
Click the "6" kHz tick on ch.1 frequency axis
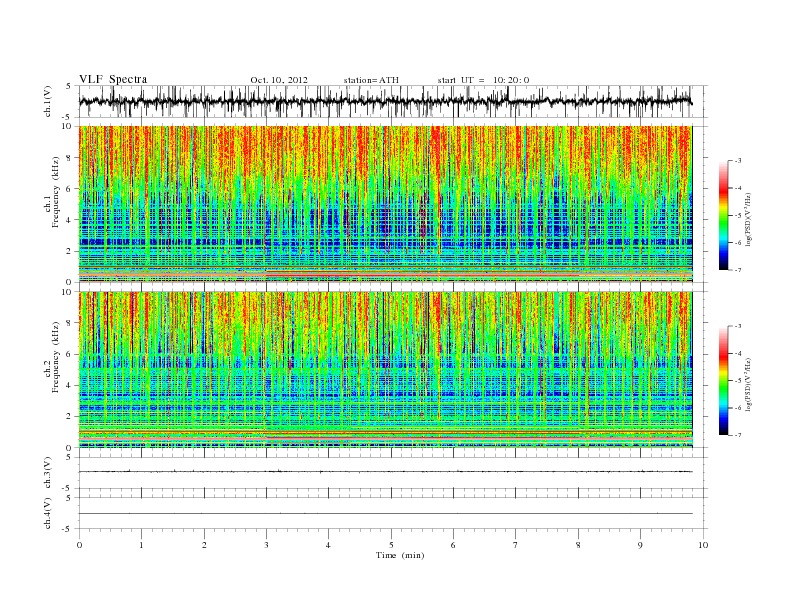tap(70, 189)
